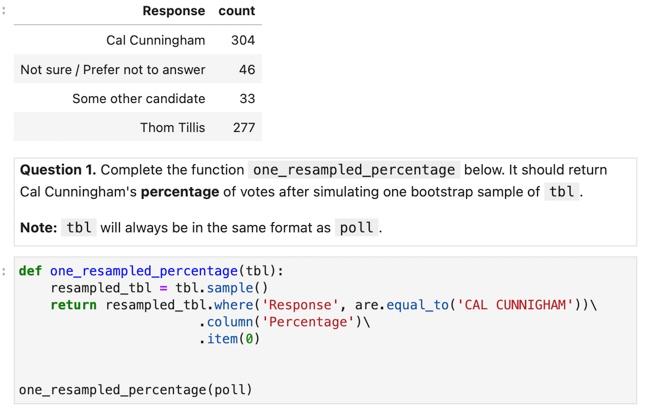Click the one_resampled_percentage inline code in question
The image size is (645, 409).
(x=354, y=170)
